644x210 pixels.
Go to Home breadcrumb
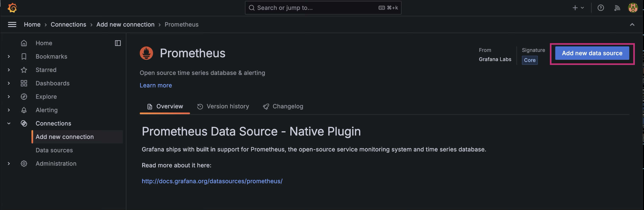point(32,24)
